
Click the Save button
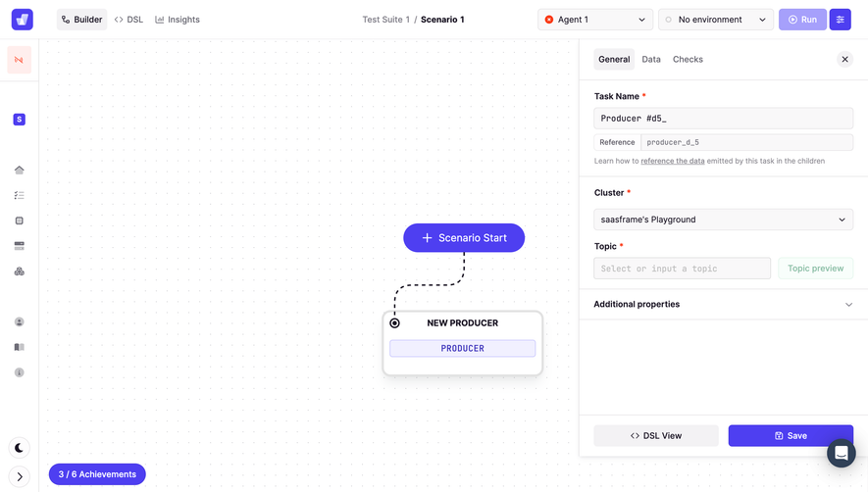[x=791, y=435]
